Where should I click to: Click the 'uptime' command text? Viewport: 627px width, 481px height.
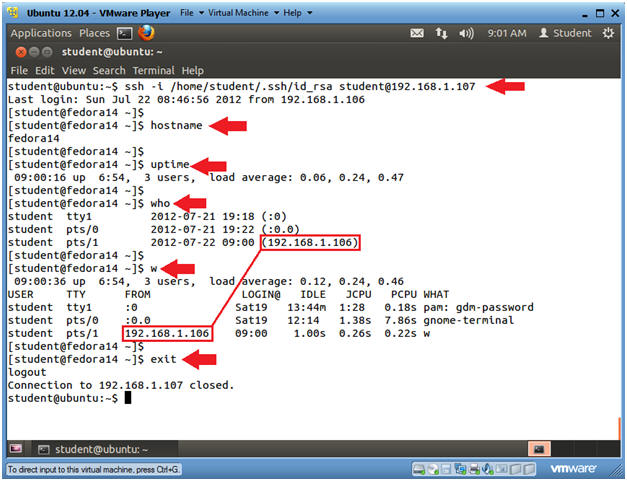(170, 165)
